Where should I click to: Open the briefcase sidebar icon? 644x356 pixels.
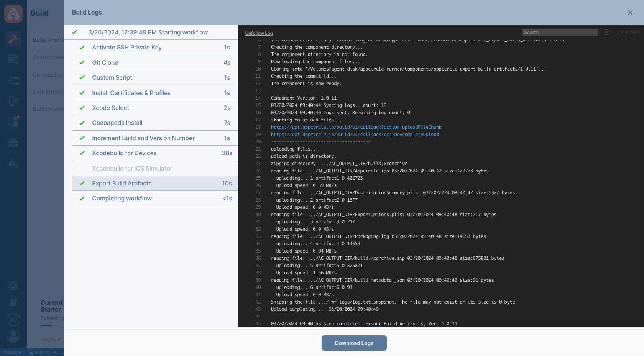(13, 143)
